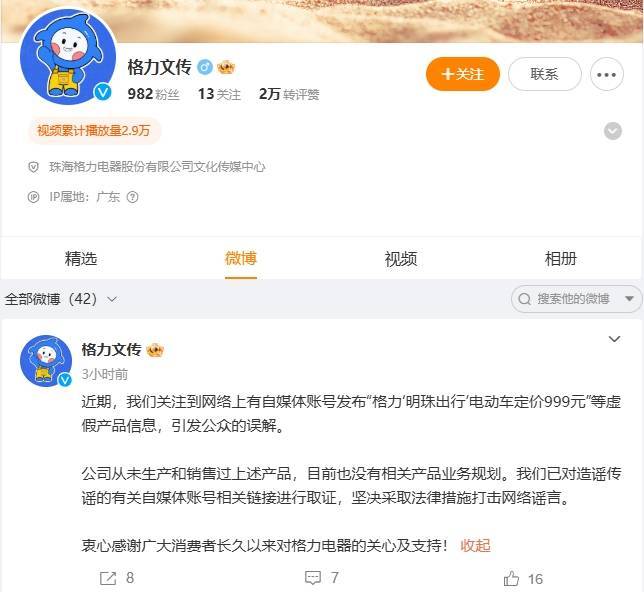Switch to the 视频 tab
The height and width of the screenshot is (592, 644).
coord(401,259)
